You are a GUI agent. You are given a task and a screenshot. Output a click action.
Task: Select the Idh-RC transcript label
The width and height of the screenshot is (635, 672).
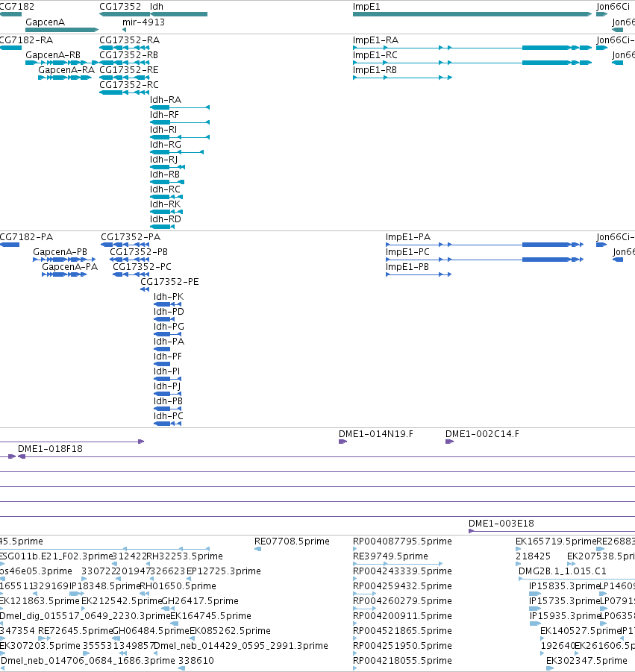[165, 189]
